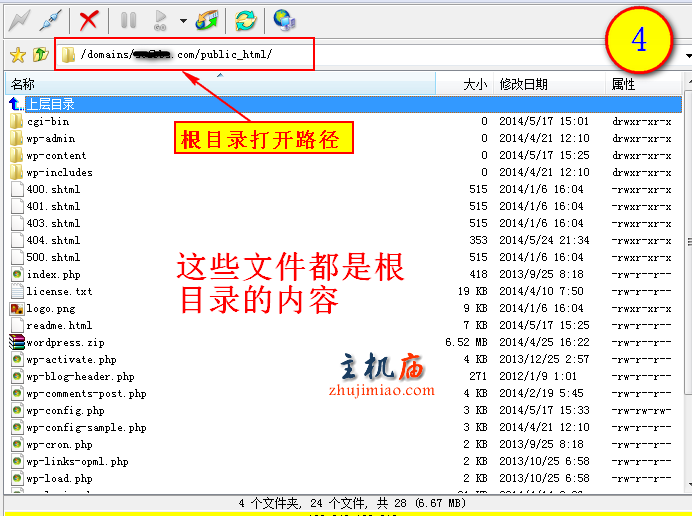Select the wp-content folder
This screenshot has height=516, width=692.
pyautogui.click(x=56, y=155)
